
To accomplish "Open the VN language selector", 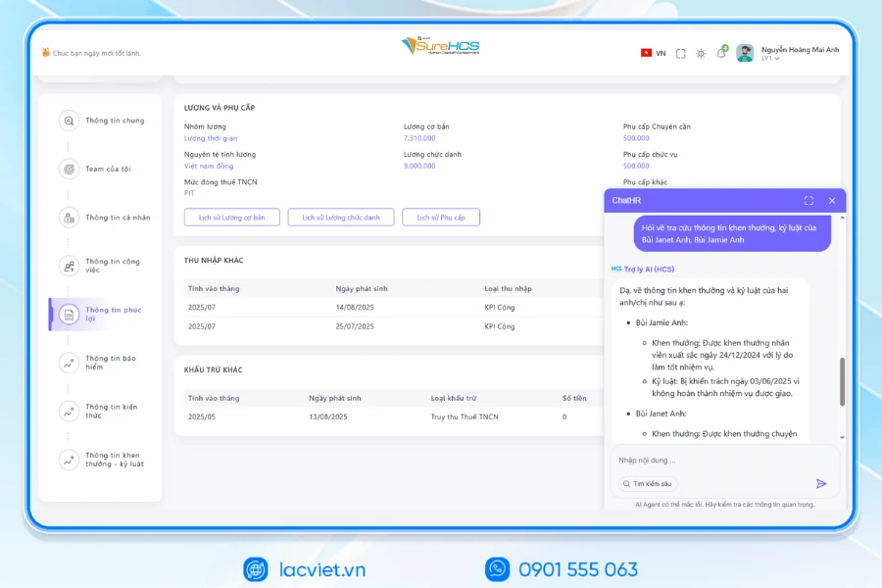I will click(x=649, y=55).
